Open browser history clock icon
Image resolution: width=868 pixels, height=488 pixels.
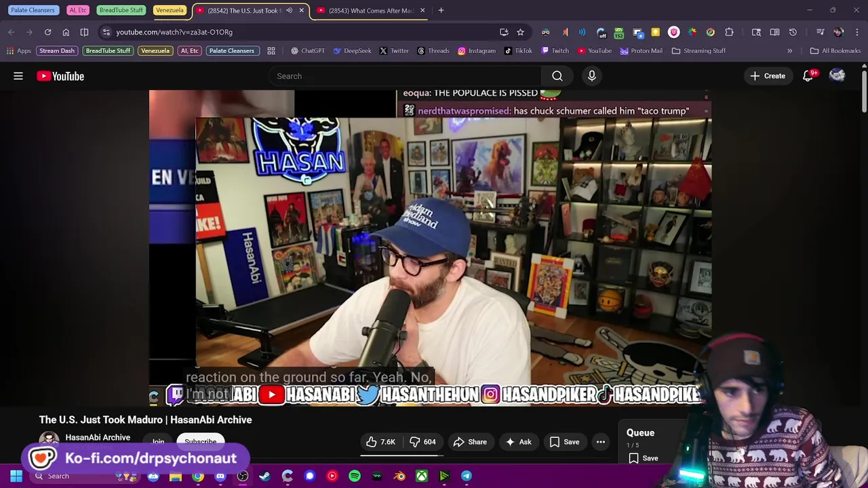click(x=793, y=32)
